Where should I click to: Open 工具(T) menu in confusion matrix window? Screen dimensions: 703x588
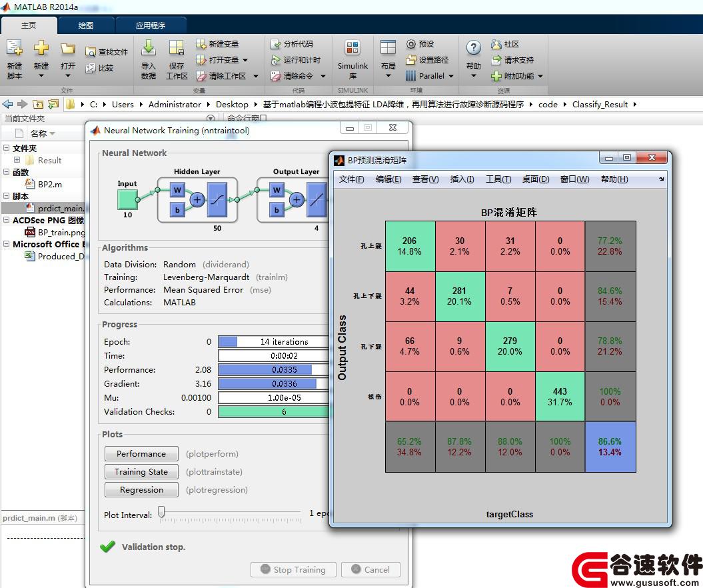[x=498, y=179]
